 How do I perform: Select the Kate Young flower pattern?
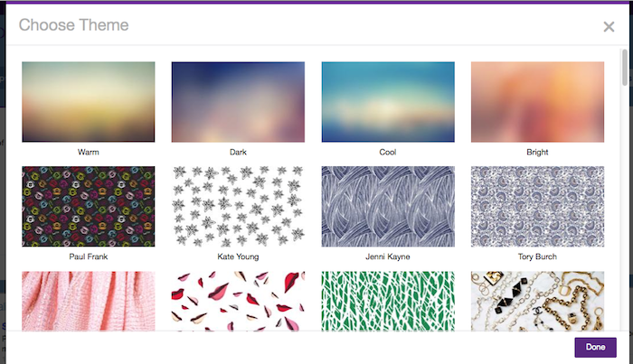(x=238, y=207)
